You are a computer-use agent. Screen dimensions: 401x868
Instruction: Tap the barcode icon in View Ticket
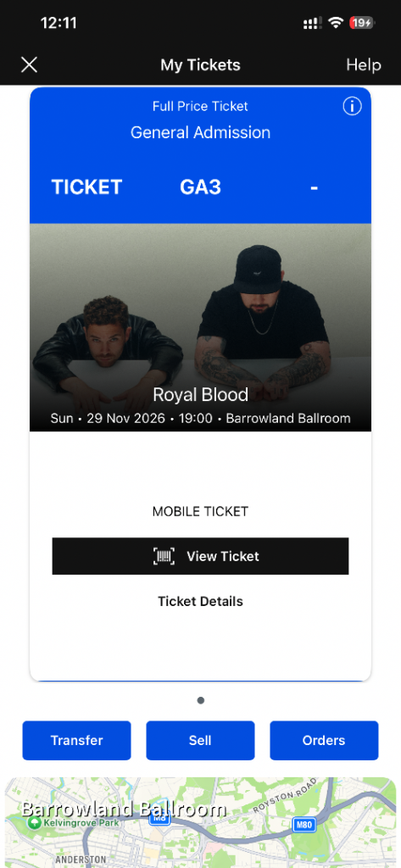coord(164,556)
